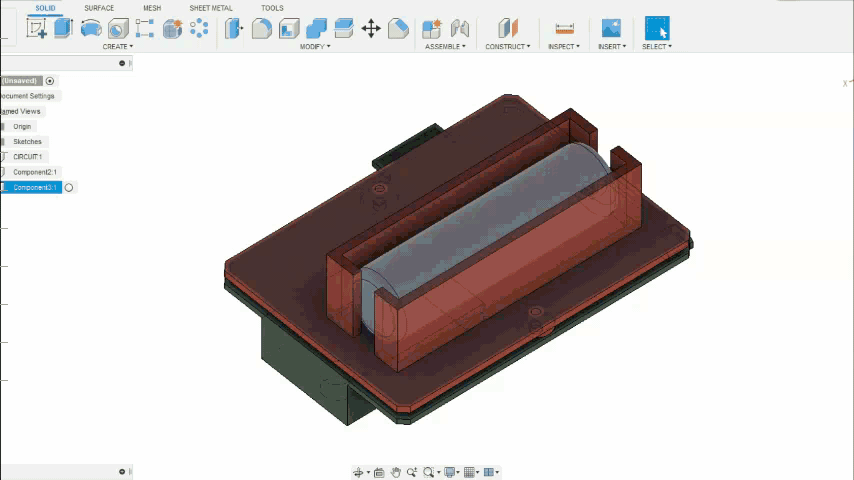This screenshot has width=854, height=480.
Task: Open the INSPECT dropdown menu
Action: (x=564, y=47)
